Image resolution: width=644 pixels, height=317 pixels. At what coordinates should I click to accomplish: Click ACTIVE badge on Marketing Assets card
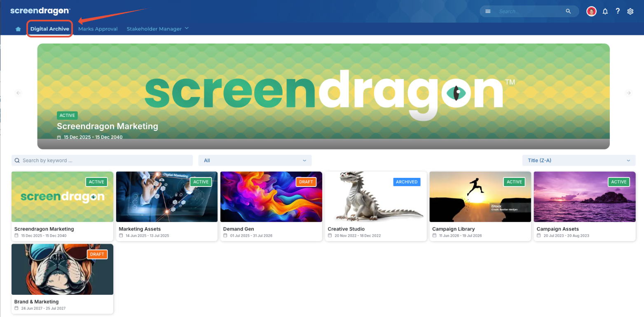[x=201, y=182]
